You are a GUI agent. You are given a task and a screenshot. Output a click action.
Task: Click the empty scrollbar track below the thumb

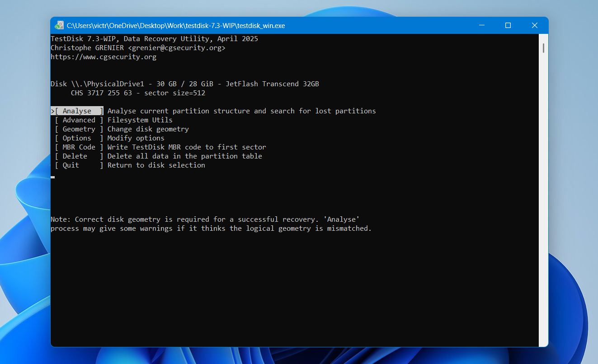click(x=543, y=199)
